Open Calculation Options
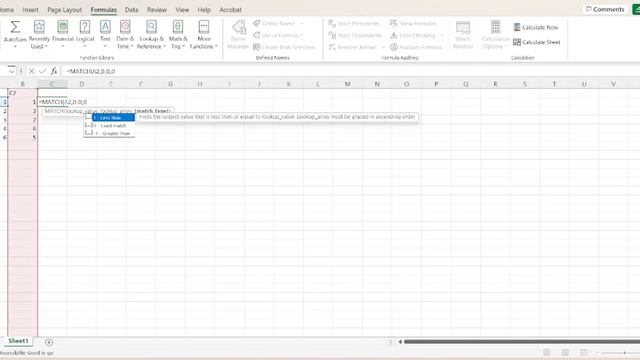Image resolution: width=640 pixels, height=360 pixels. [495, 35]
